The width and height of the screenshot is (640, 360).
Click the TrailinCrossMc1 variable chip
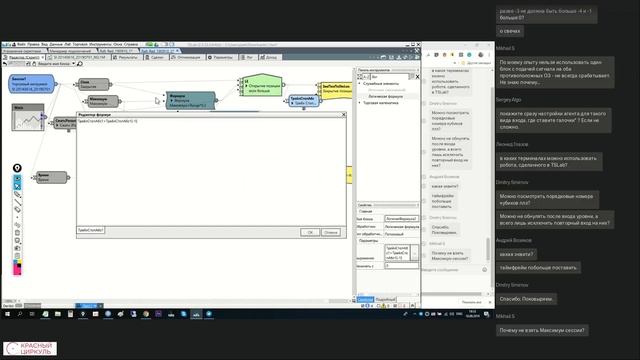coord(91,230)
